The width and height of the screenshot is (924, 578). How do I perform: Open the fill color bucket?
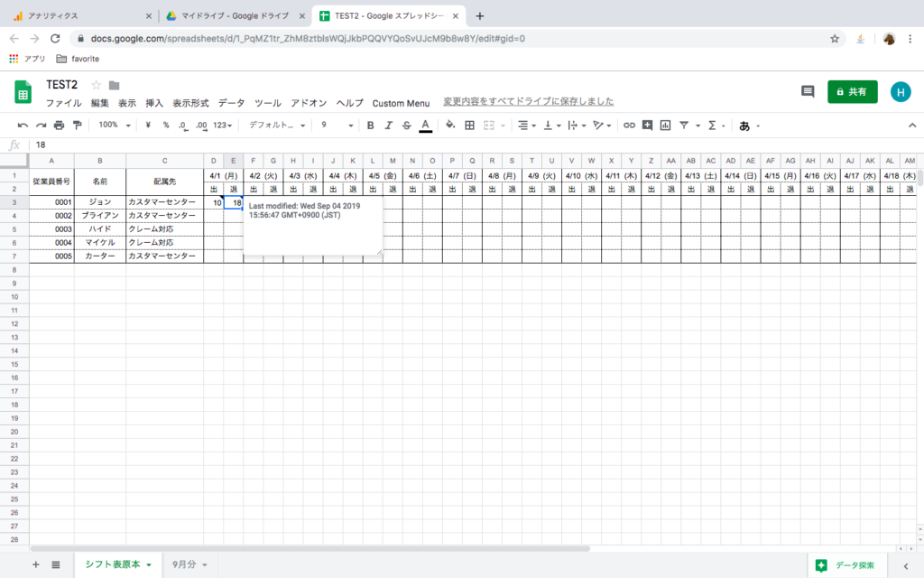(x=450, y=125)
